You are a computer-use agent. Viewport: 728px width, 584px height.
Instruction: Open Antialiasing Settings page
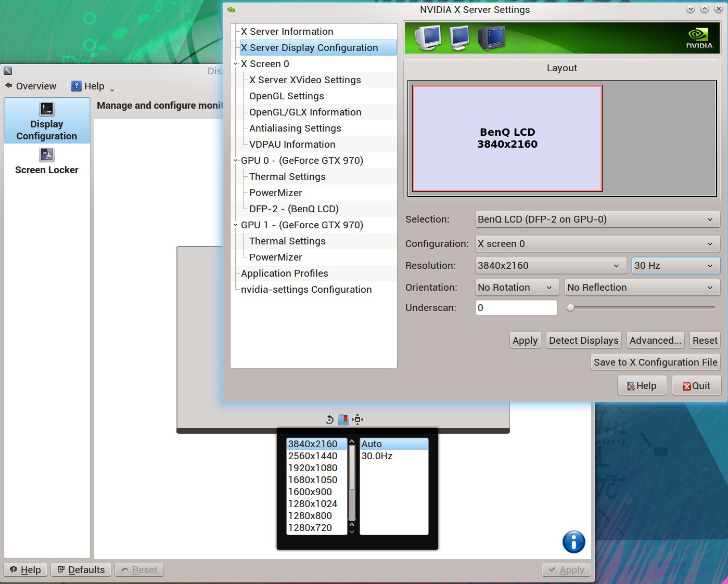(295, 128)
